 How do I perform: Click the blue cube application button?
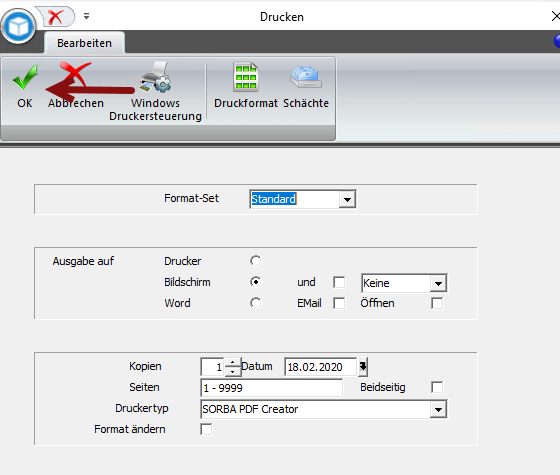click(x=18, y=26)
